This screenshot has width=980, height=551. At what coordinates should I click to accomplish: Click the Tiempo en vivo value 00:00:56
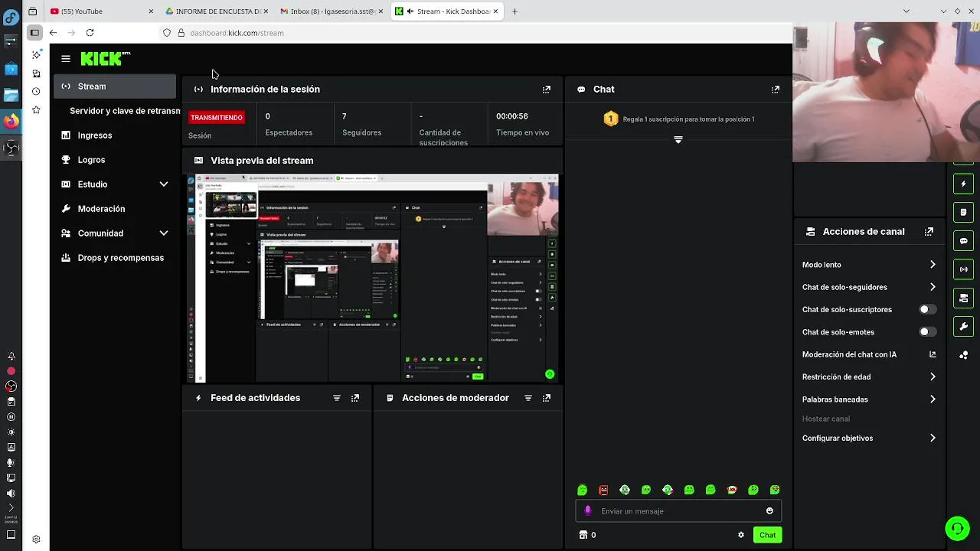coord(511,116)
